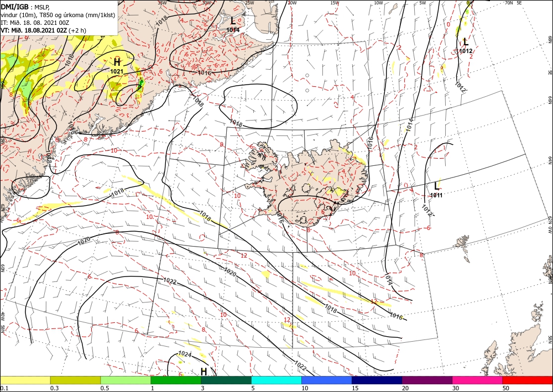
Task: Click the IT: Mið. 18. 08. 2021 00Z line
Action: click(35, 23)
